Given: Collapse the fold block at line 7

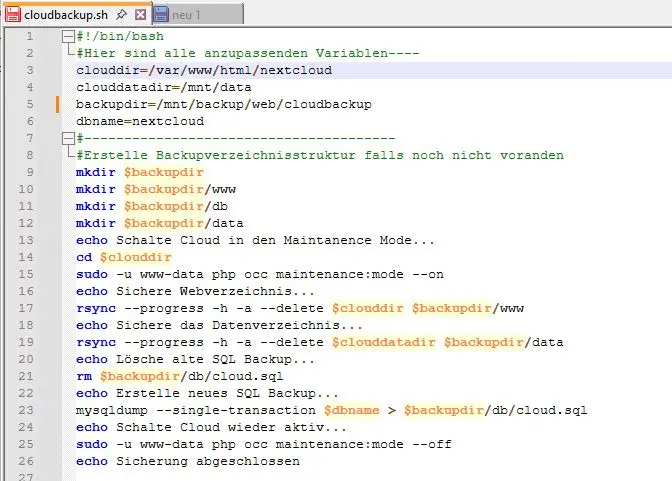Looking at the screenshot, I should point(67,139).
